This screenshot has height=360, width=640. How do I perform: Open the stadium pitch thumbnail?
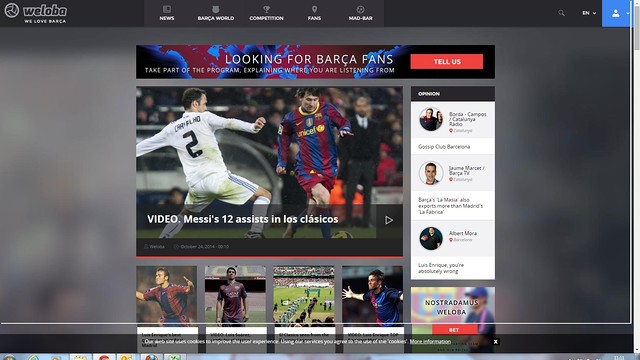click(x=304, y=295)
